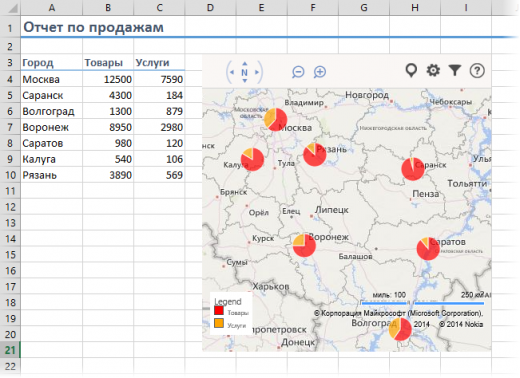Viewport: 520px width, 378px height.
Task: Click orange Услуги legend swatch
Action: click(x=219, y=323)
